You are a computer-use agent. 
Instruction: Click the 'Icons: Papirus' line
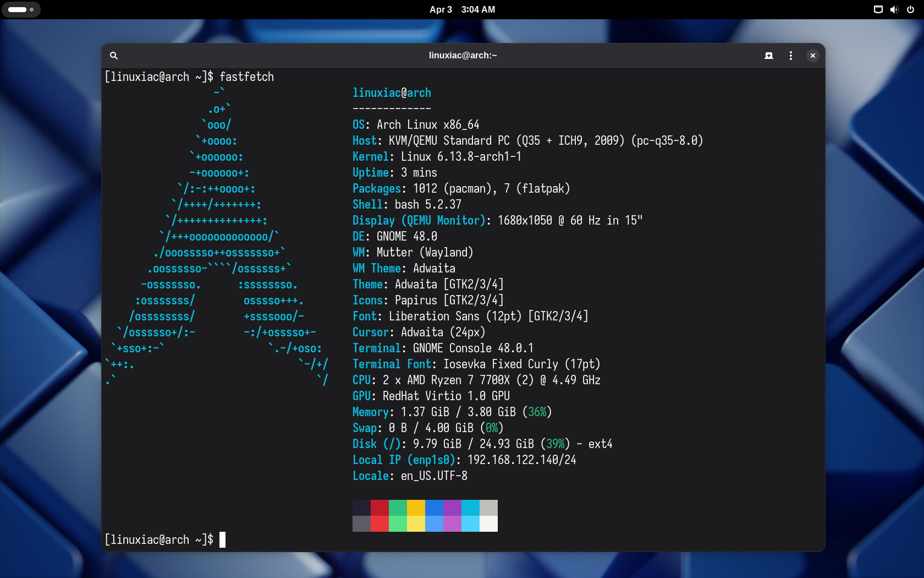[428, 301]
